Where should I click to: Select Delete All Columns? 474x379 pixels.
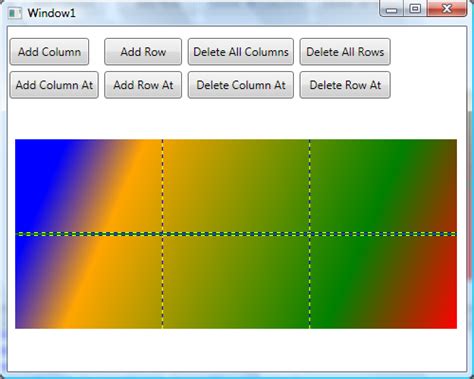[241, 52]
